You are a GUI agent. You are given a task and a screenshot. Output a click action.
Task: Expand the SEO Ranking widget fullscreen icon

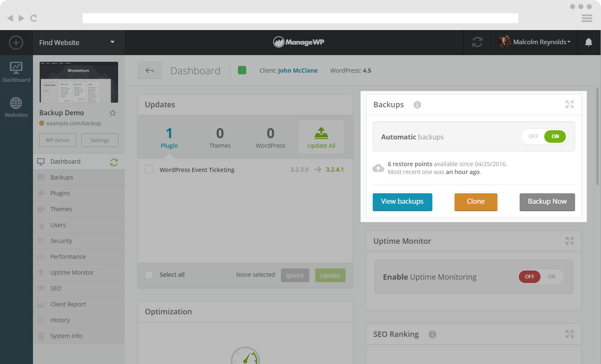(570, 334)
